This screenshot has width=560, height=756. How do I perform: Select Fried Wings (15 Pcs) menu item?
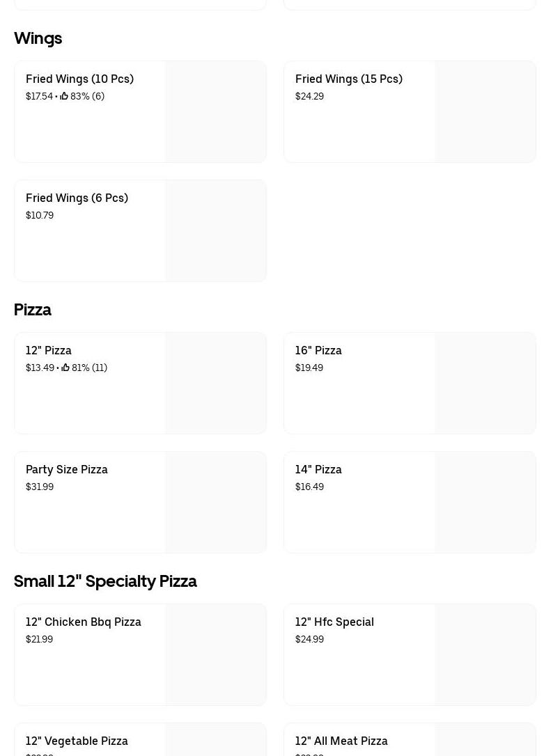pos(348,79)
